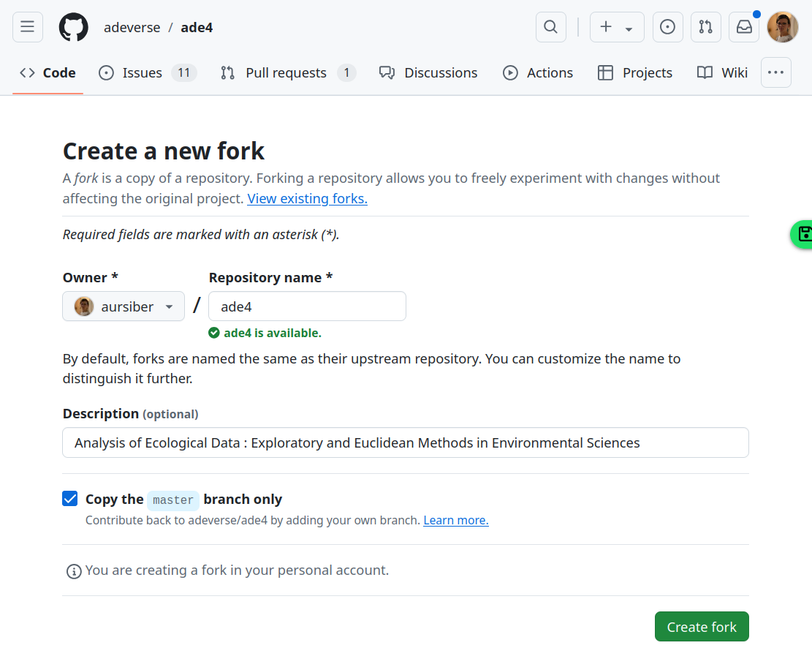Screen dimensions: 812x667
Task: Focus the Description text field
Action: (406, 442)
